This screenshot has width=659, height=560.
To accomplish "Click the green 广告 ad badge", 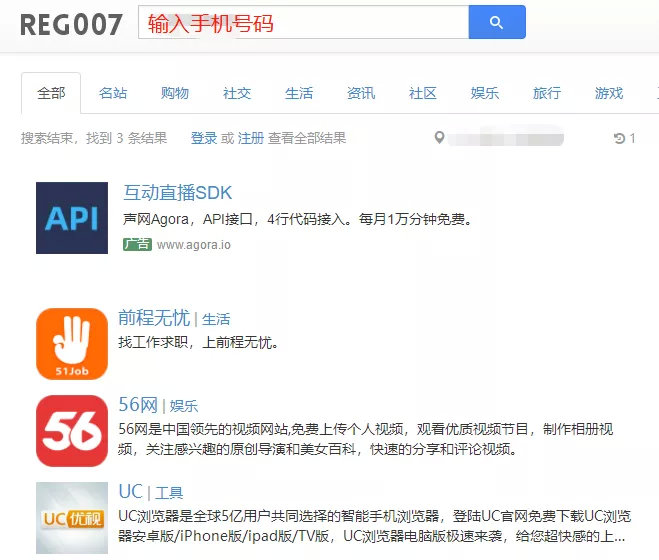I will [x=137, y=244].
